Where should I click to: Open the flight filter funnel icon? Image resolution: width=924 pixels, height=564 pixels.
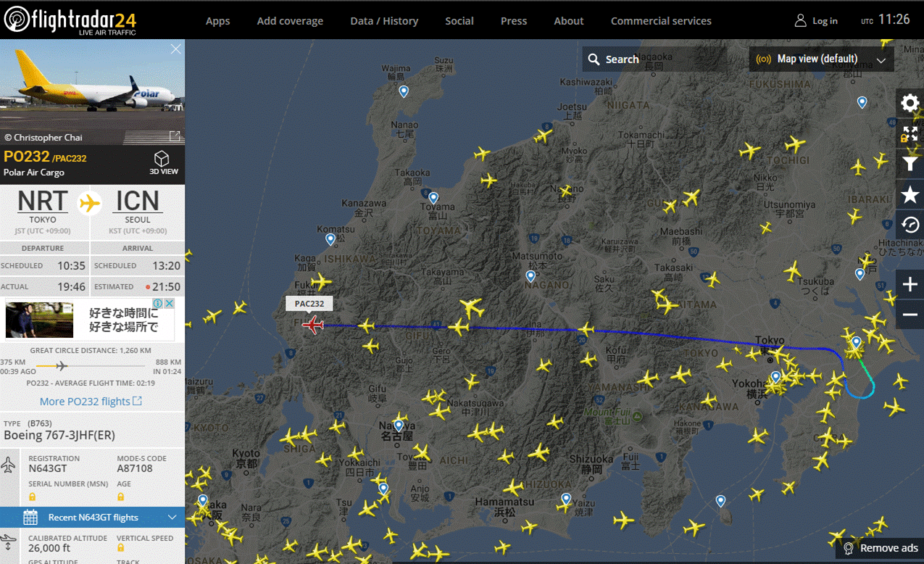[910, 164]
